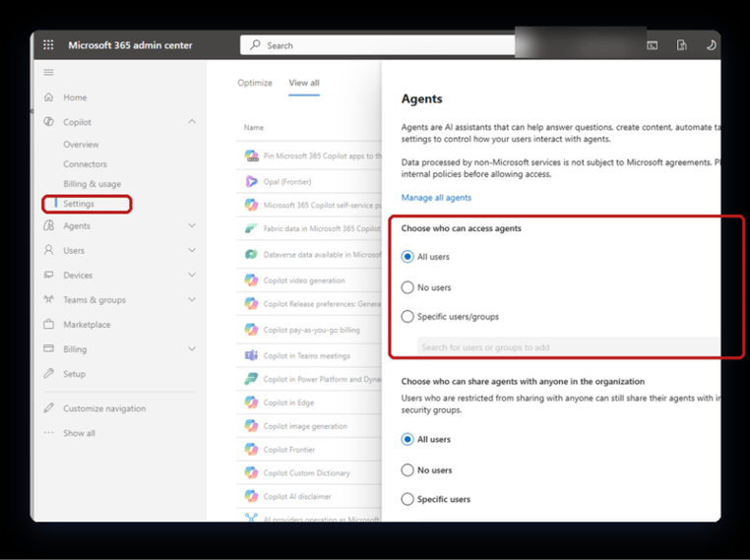Select All users for sharing agents
Viewport: 750px width, 560px height.
point(407,439)
